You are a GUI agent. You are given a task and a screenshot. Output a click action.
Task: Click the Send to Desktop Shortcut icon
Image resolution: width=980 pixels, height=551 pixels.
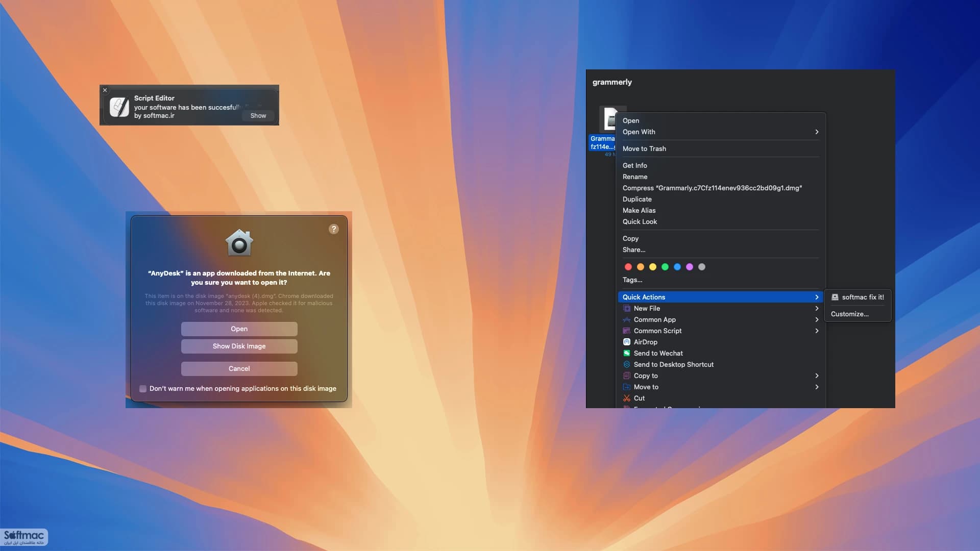tap(627, 364)
